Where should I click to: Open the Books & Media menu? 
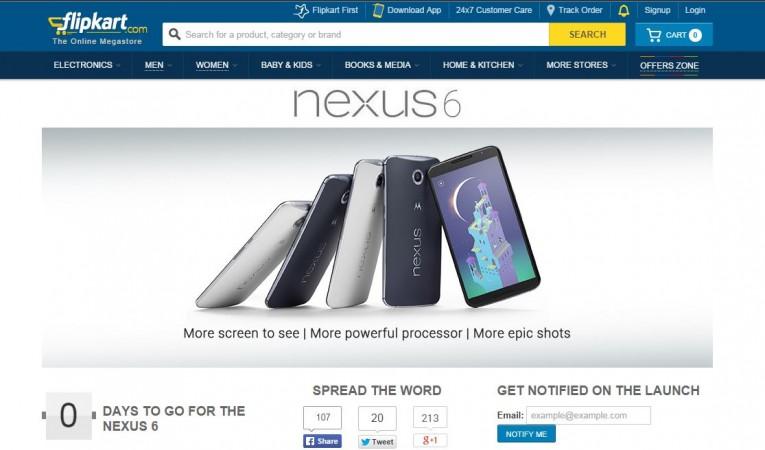pos(382,65)
